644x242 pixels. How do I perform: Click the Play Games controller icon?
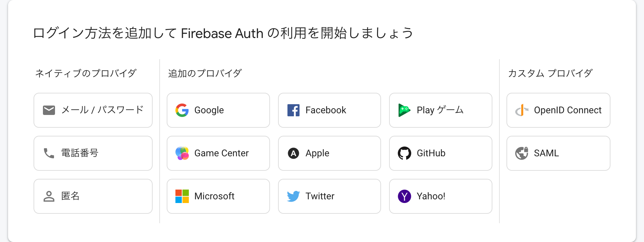[x=404, y=110]
